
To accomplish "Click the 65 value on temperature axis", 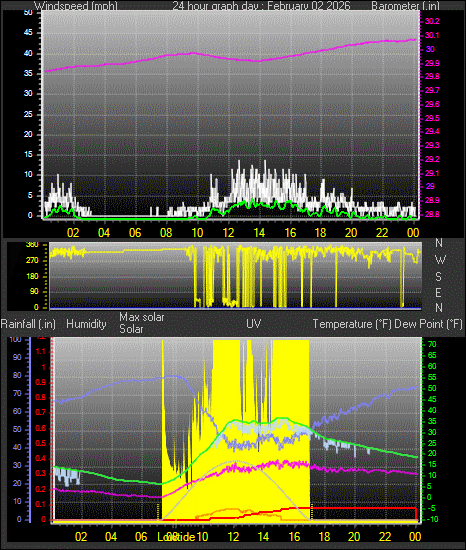I will point(432,356).
